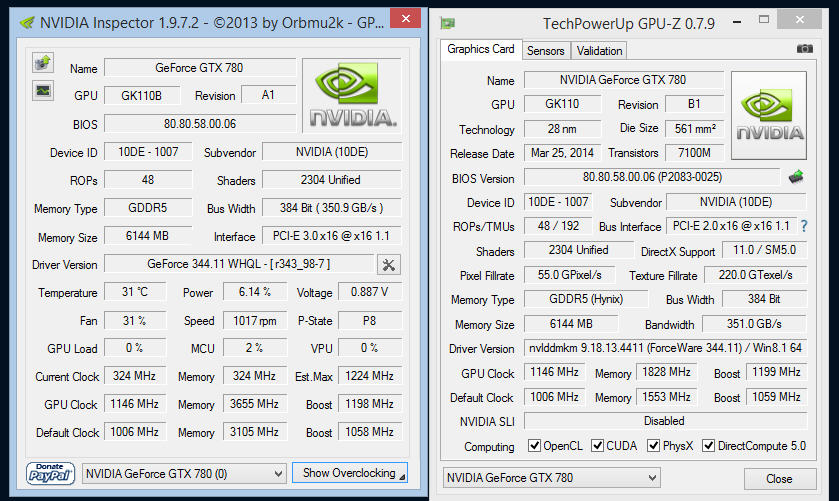Click the GPU-Z screenshot camera icon

pos(804,49)
